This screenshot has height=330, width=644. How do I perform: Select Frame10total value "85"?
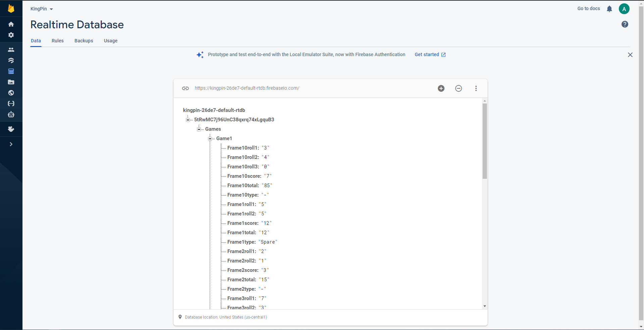267,185
